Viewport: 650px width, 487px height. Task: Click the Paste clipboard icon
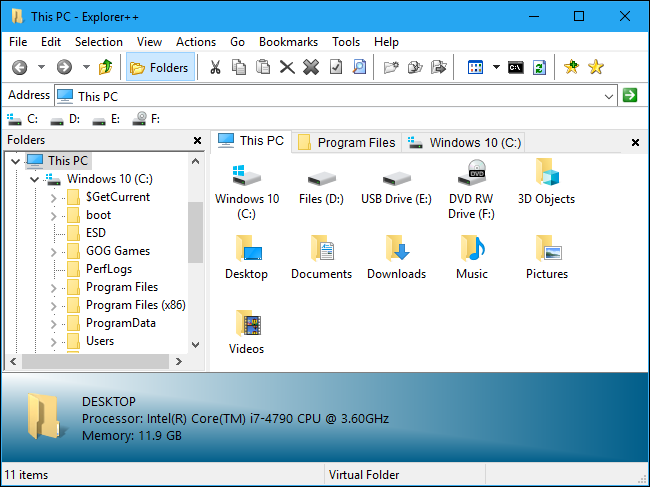coord(263,67)
